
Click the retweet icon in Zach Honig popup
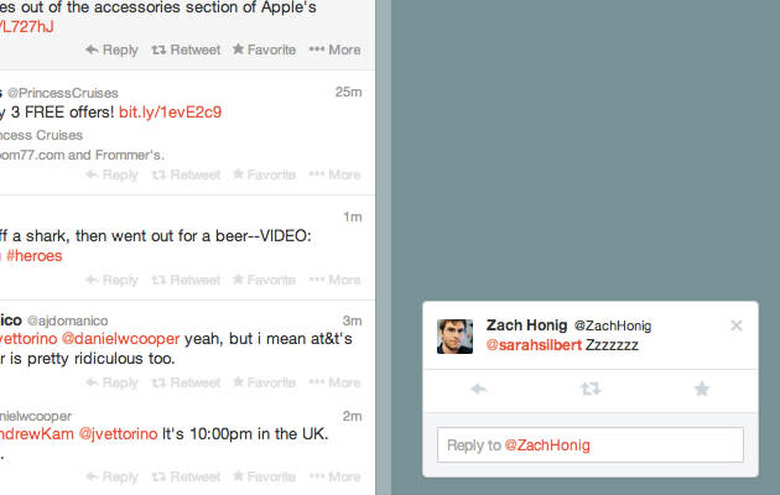click(x=590, y=389)
